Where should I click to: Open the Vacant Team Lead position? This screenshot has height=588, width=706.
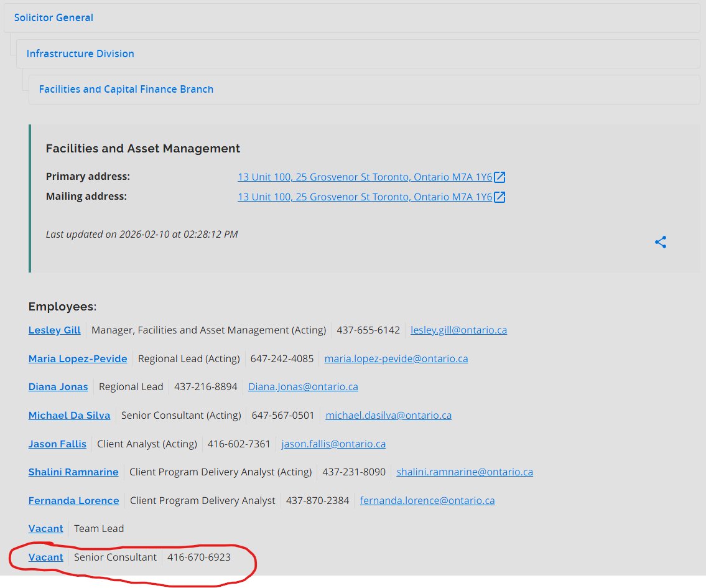click(x=46, y=528)
